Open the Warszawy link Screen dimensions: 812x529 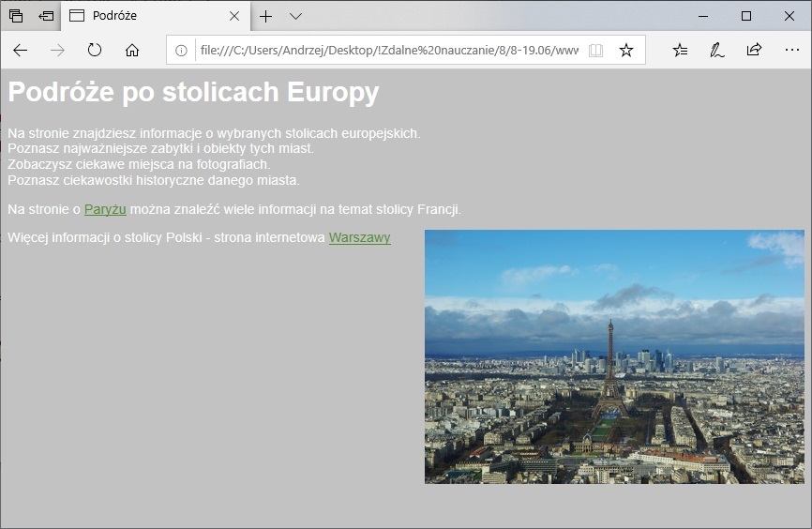tap(359, 238)
